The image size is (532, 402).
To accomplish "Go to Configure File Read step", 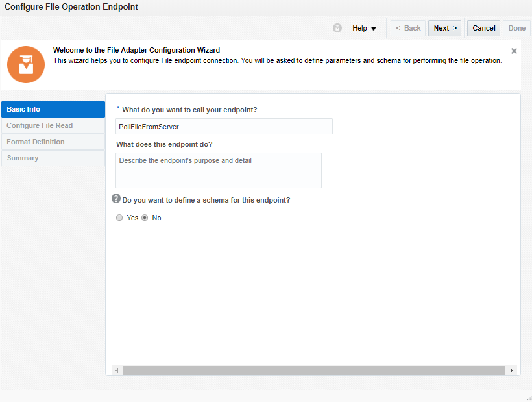I will (x=53, y=125).
